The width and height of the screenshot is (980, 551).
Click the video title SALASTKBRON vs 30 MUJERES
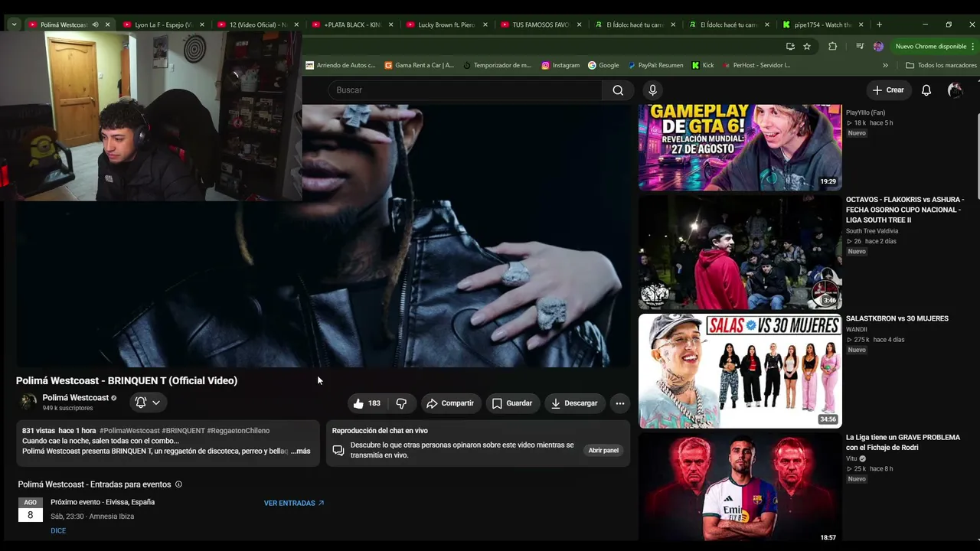(x=897, y=318)
